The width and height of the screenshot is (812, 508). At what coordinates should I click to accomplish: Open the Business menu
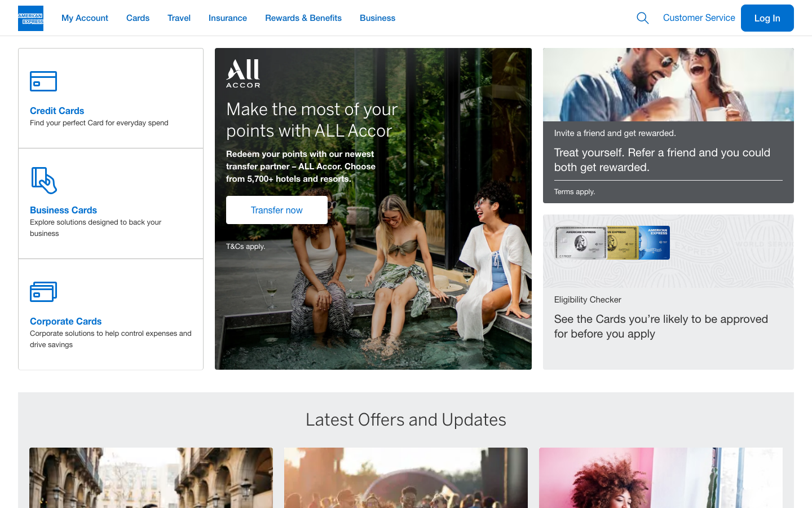(377, 18)
